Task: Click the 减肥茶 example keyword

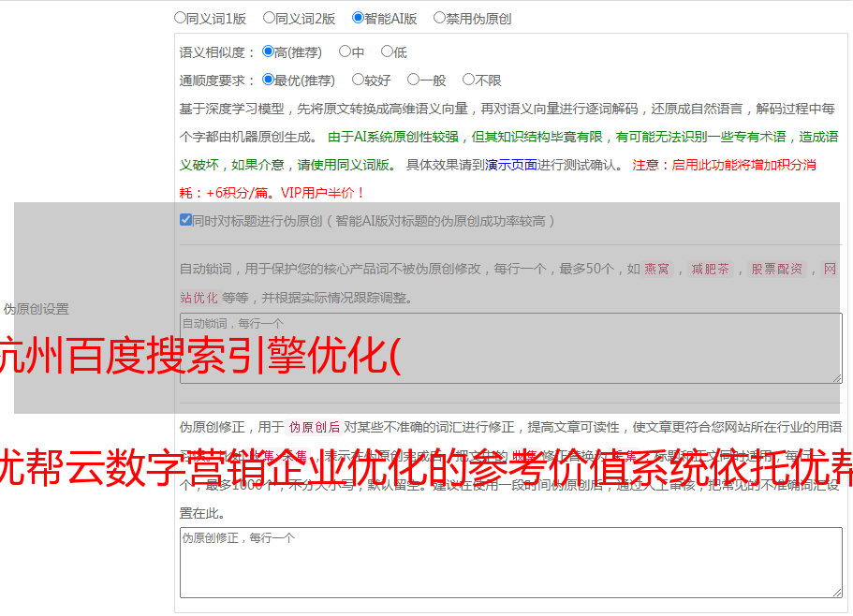Action: 711,269
